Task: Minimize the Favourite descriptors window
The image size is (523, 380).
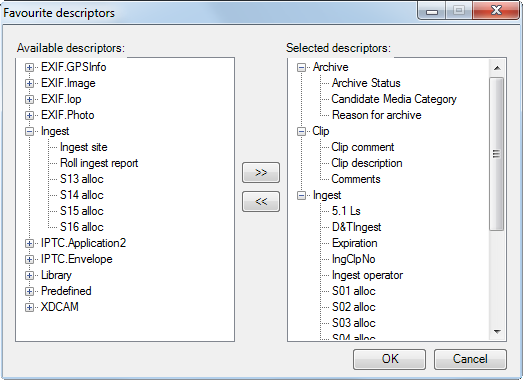Action: (432, 12)
